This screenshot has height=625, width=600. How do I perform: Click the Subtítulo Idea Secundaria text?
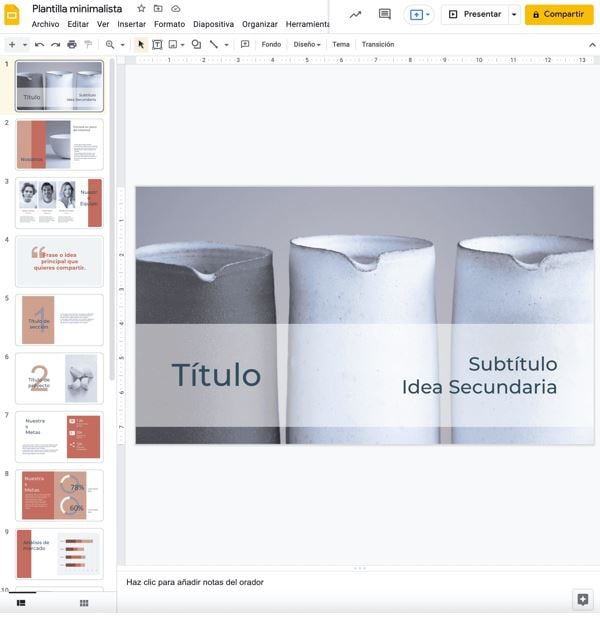click(x=480, y=375)
